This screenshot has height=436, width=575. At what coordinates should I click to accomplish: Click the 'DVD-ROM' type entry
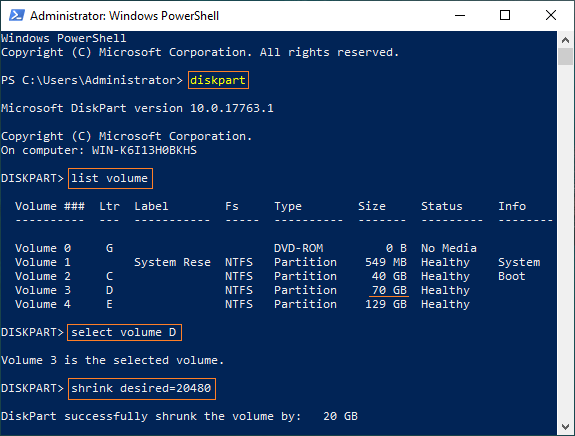click(299, 248)
